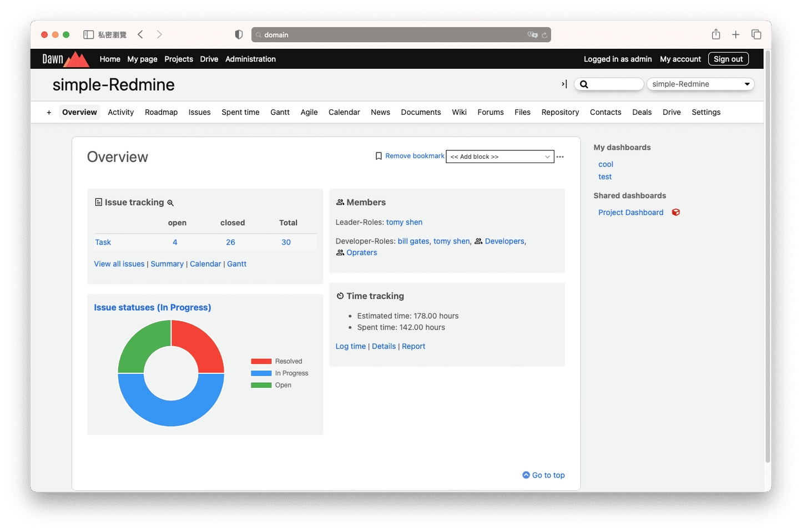Screen dimensions: 802x532
Task: Click the Safari share icon
Action: [x=716, y=34]
